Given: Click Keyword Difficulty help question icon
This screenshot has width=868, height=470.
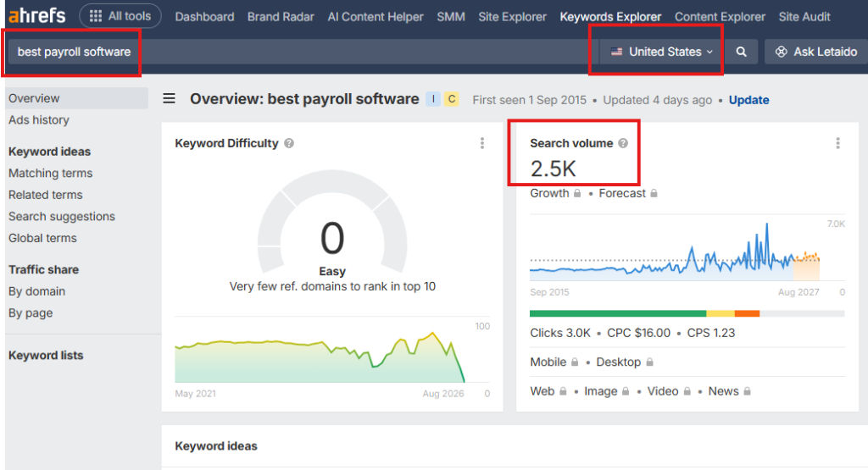Looking at the screenshot, I should [x=289, y=143].
